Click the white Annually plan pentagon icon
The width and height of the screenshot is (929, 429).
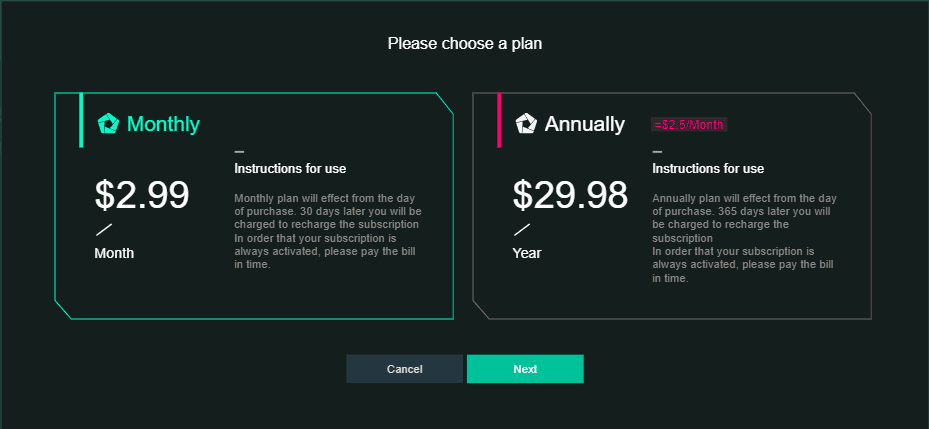[x=526, y=124]
